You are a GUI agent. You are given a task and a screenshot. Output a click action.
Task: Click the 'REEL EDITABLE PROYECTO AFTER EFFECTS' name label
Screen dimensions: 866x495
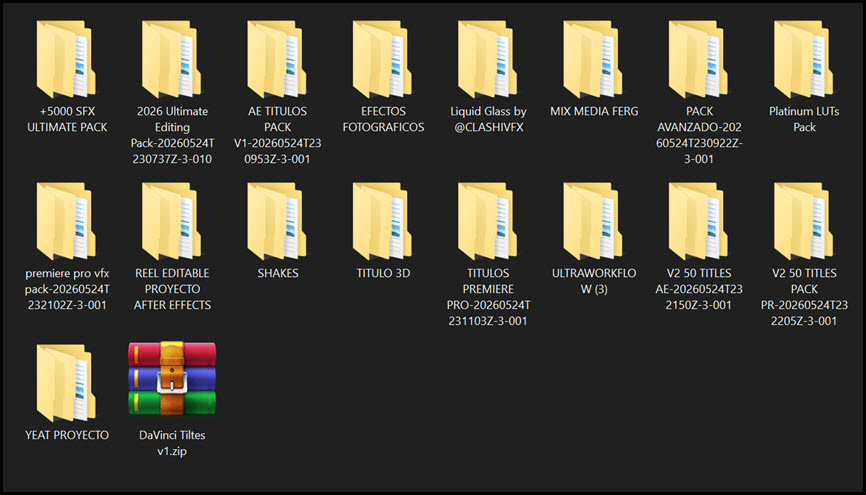coord(172,289)
